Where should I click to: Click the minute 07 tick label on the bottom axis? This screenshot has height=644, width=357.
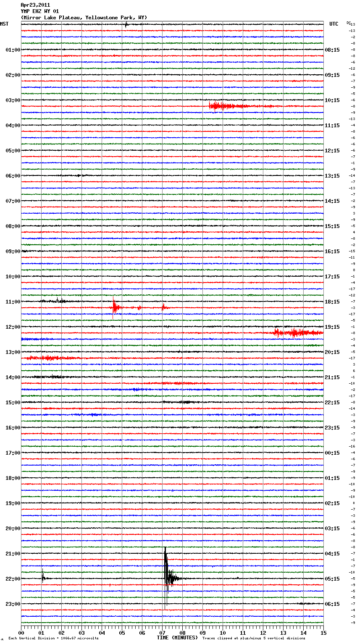tap(163, 632)
